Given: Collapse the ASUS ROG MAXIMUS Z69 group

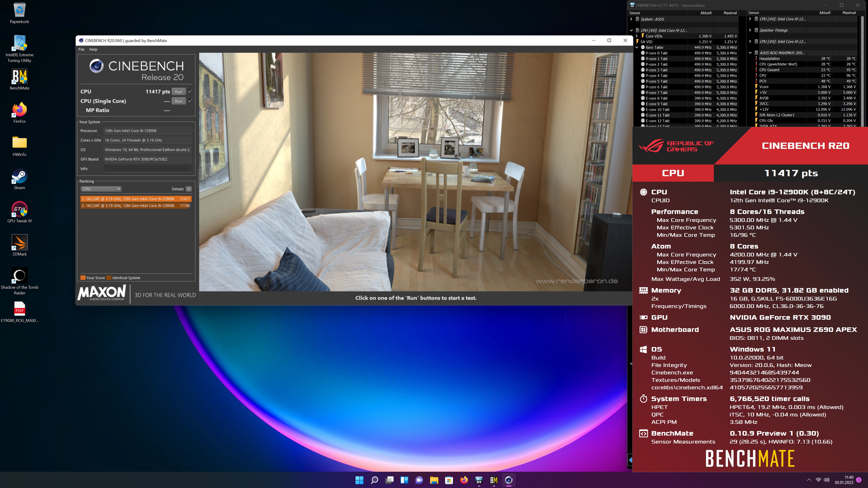Looking at the screenshot, I should tap(750, 53).
